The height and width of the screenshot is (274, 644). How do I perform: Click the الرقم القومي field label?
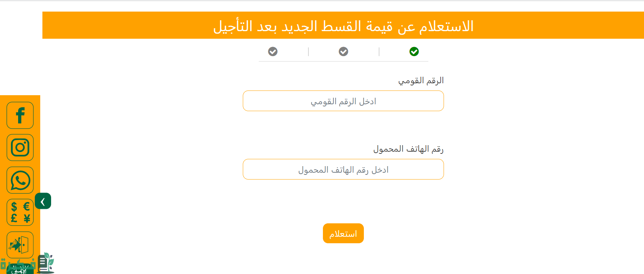[x=421, y=80]
